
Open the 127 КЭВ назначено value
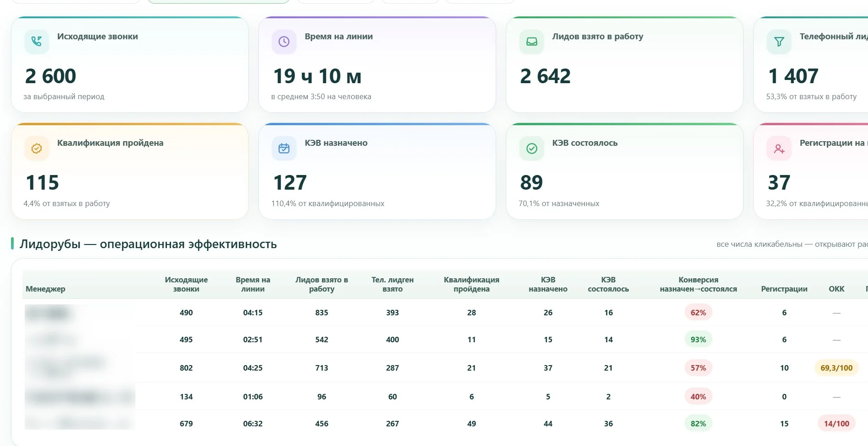click(x=290, y=182)
